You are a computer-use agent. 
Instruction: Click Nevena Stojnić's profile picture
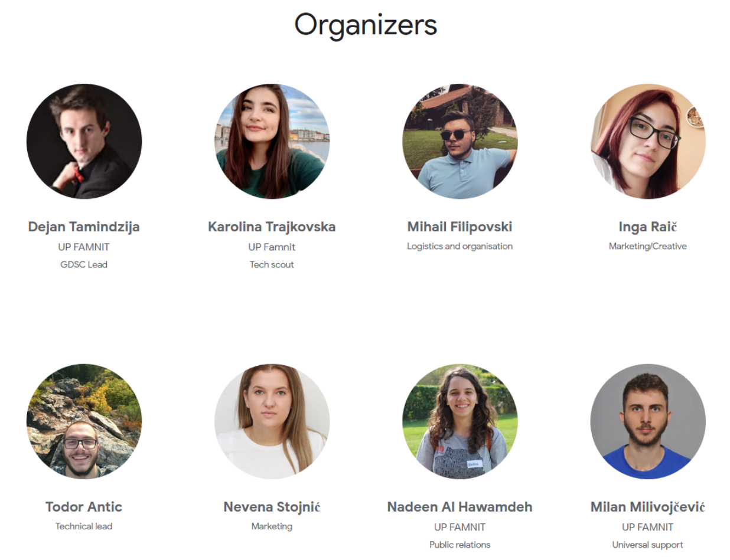coord(272,421)
